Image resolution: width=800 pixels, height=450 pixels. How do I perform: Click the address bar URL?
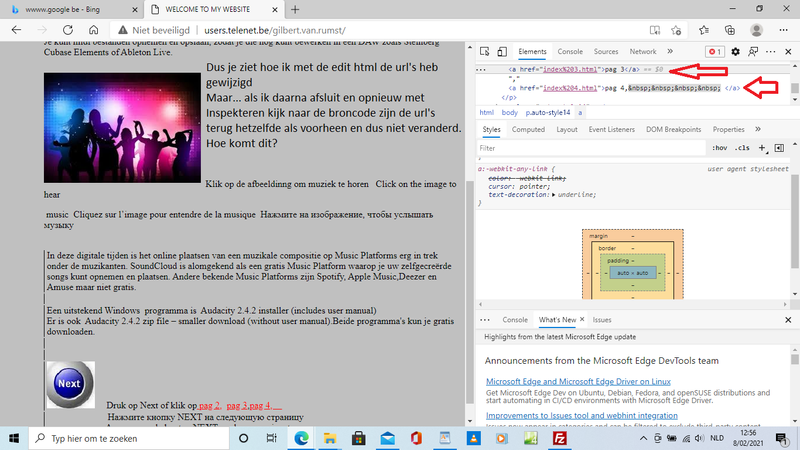275,30
